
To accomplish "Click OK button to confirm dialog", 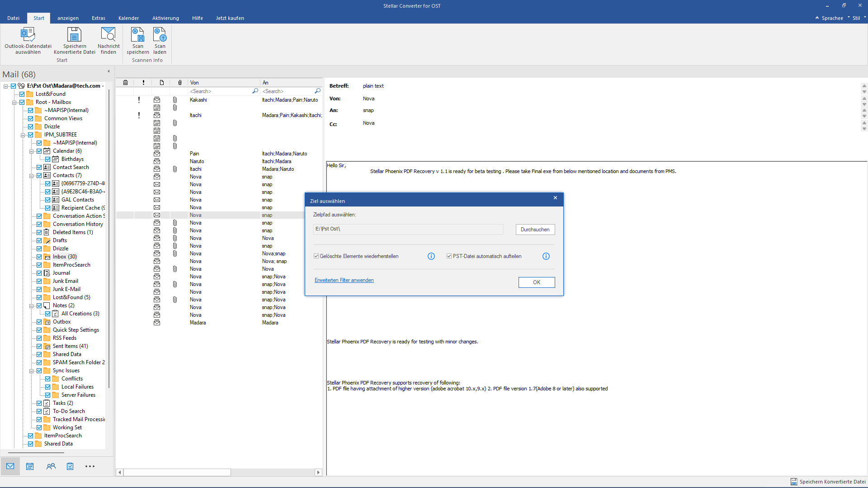I will click(x=536, y=282).
